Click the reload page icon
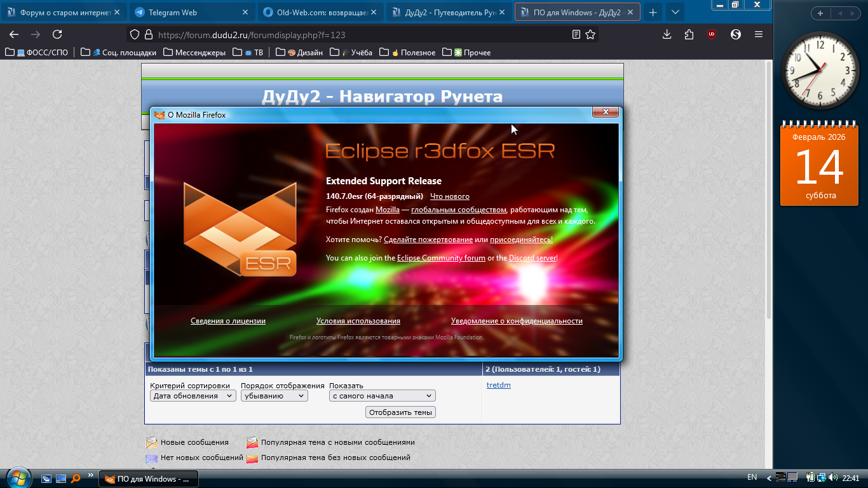The height and width of the screenshot is (488, 868). click(57, 34)
